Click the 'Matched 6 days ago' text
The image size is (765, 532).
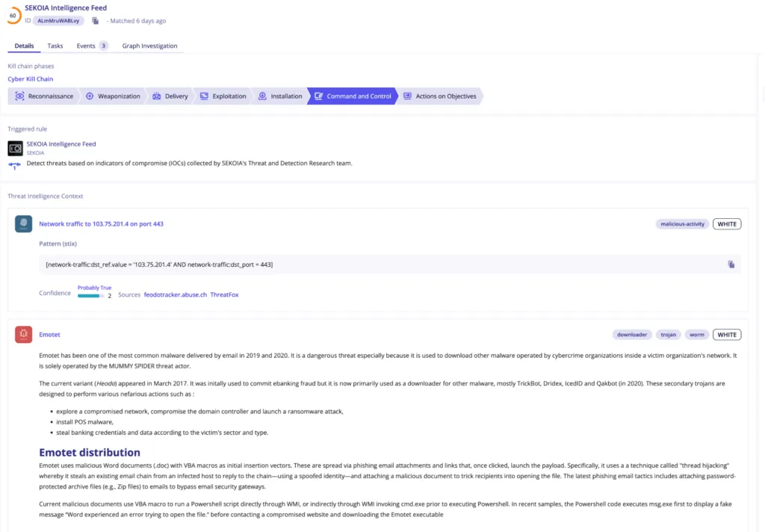(x=138, y=20)
